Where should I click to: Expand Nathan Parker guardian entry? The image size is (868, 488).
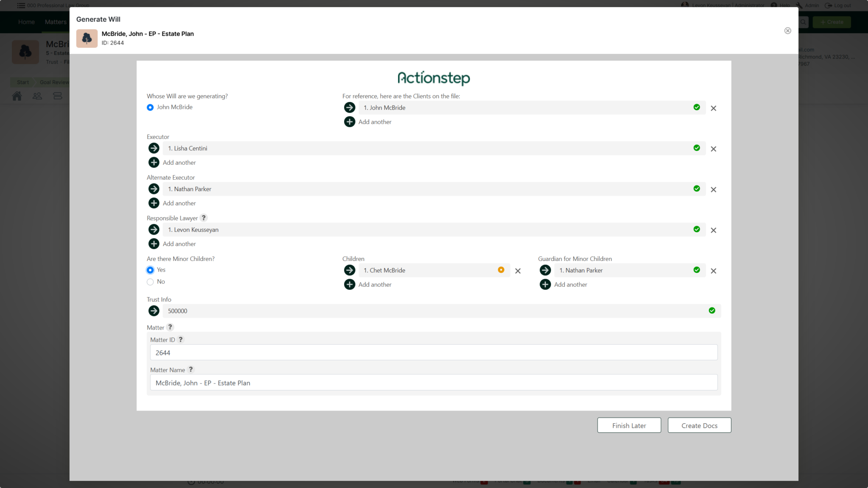pos(545,270)
